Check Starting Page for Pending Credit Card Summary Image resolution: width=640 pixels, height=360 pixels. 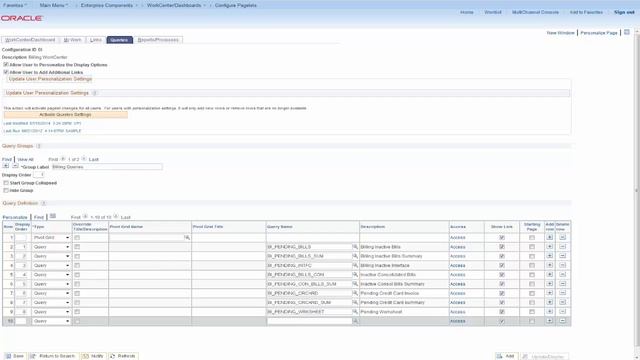[531, 302]
